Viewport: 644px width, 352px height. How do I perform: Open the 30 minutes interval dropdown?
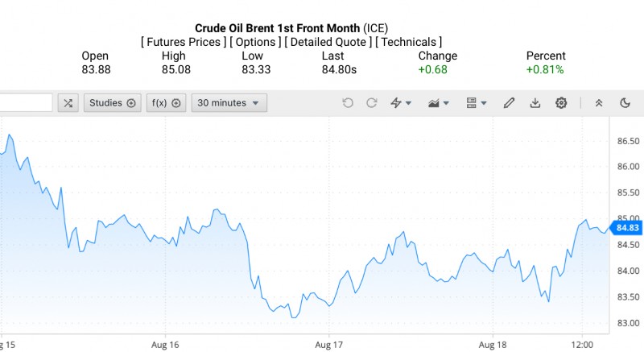[229, 103]
